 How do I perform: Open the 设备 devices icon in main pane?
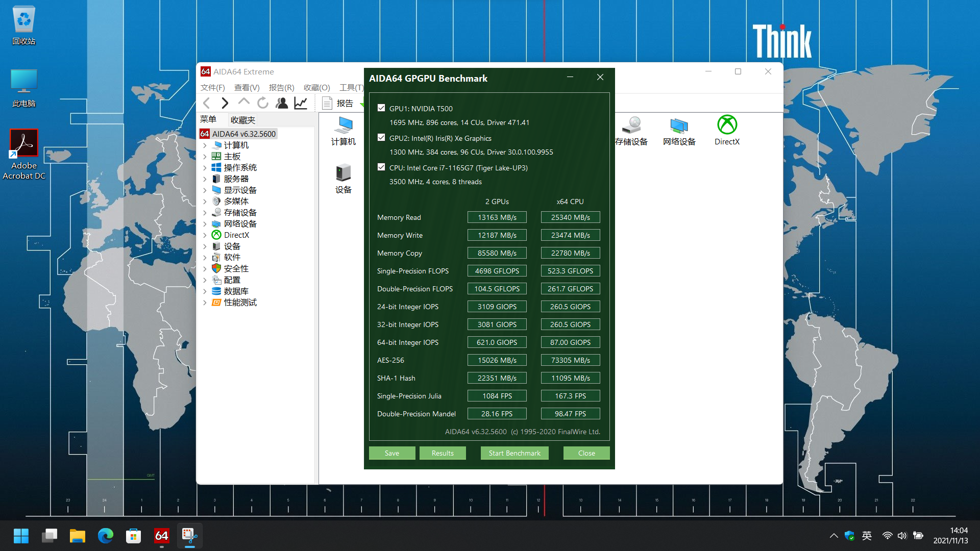click(x=344, y=179)
